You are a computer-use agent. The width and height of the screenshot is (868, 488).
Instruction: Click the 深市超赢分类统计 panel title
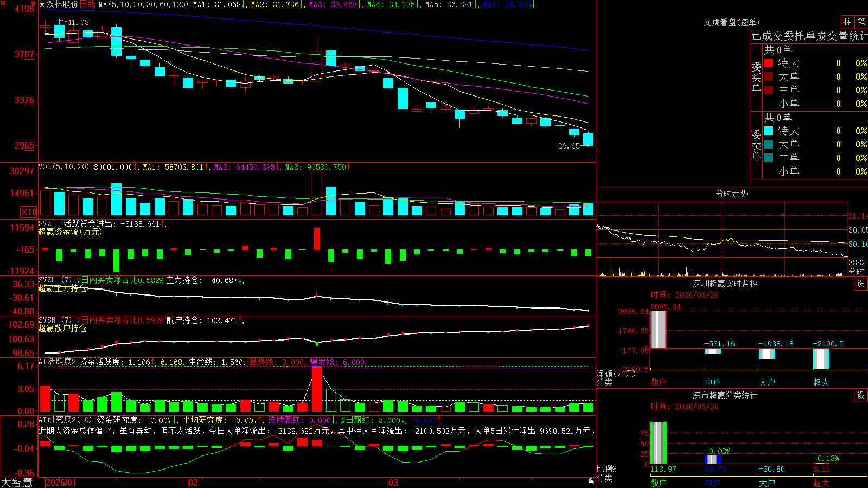[725, 395]
